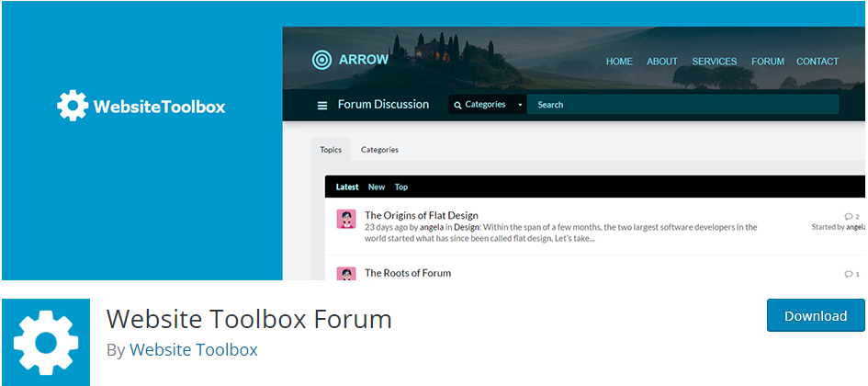The image size is (868, 386).
Task: Click the ARROW site title
Action: click(x=364, y=60)
